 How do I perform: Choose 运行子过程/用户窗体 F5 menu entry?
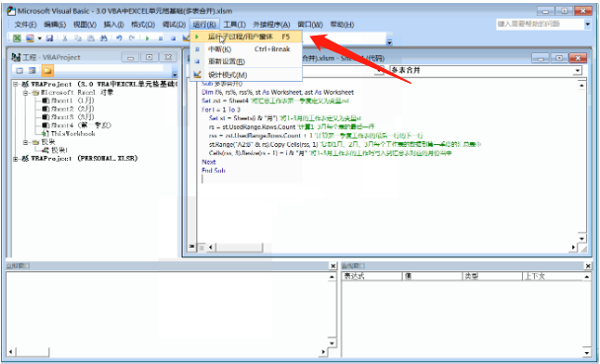247,36
